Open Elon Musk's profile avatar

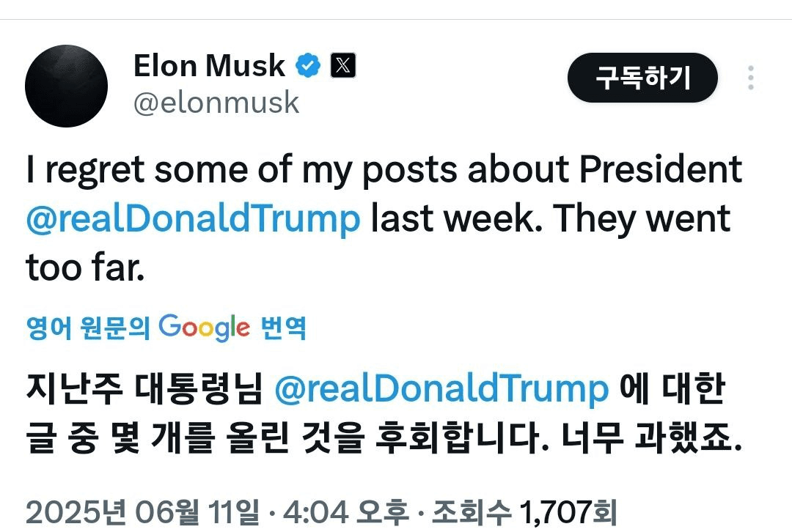point(66,86)
